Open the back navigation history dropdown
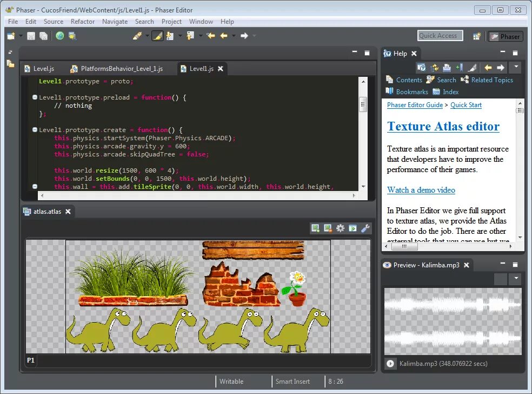 point(234,36)
